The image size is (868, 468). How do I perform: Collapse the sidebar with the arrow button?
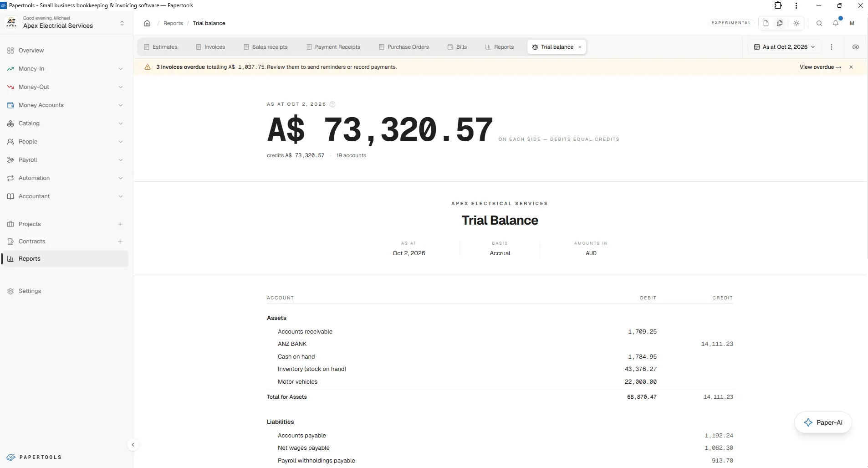[x=133, y=445]
